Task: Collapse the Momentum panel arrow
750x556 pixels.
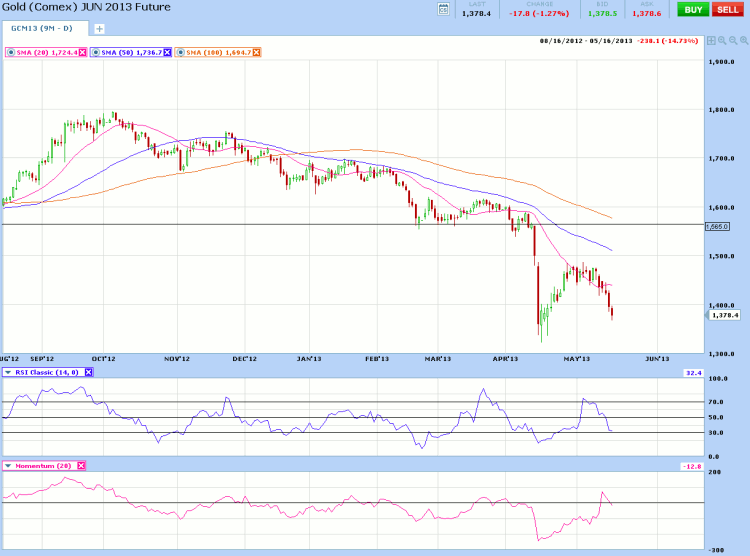Action: coord(7,466)
